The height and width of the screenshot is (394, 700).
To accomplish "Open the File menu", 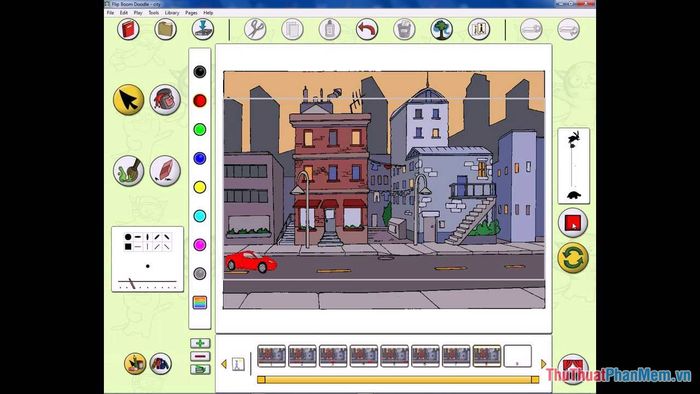I will (x=110, y=13).
